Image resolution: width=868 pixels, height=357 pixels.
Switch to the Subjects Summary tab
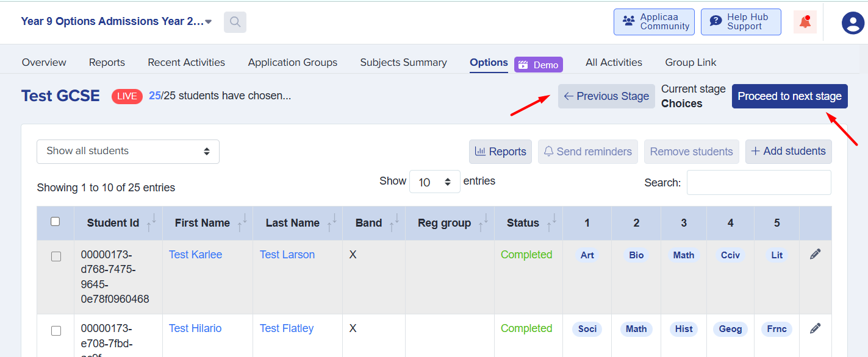pos(403,62)
